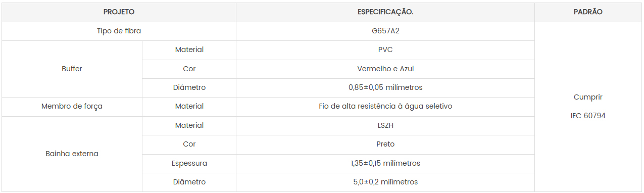
Task: Select the G657A2 specification cell
Action: [x=385, y=31]
